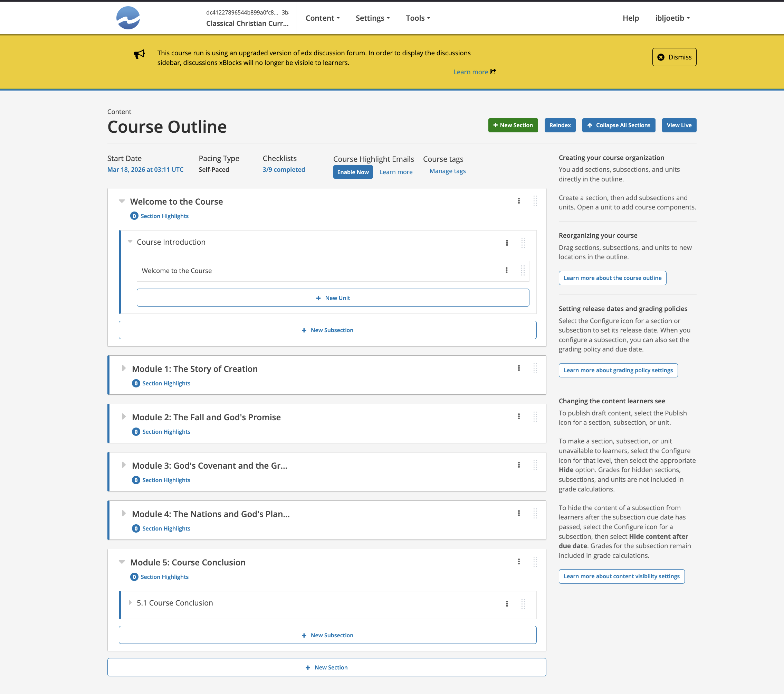Click the Classical Christian Curr... course title

coord(247,24)
